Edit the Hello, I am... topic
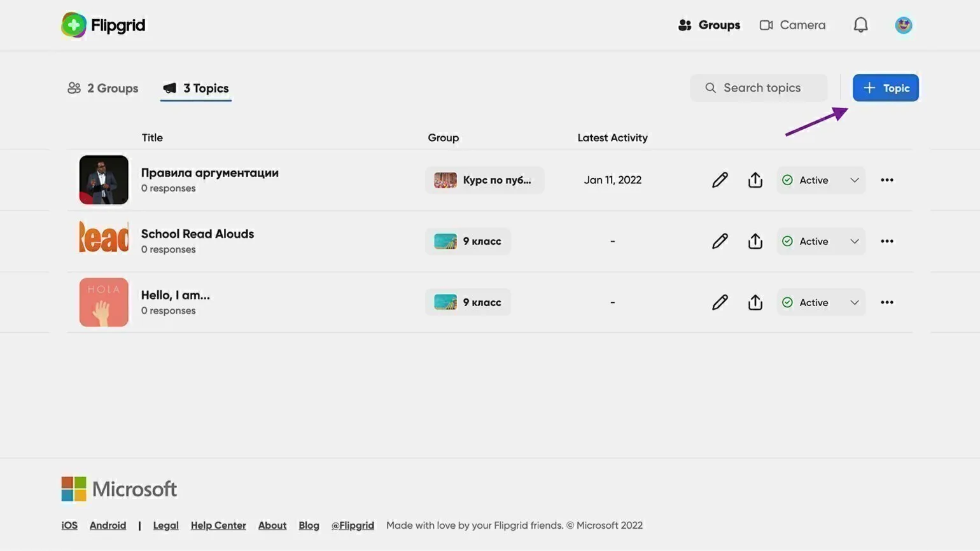The width and height of the screenshot is (980, 551). coord(720,302)
